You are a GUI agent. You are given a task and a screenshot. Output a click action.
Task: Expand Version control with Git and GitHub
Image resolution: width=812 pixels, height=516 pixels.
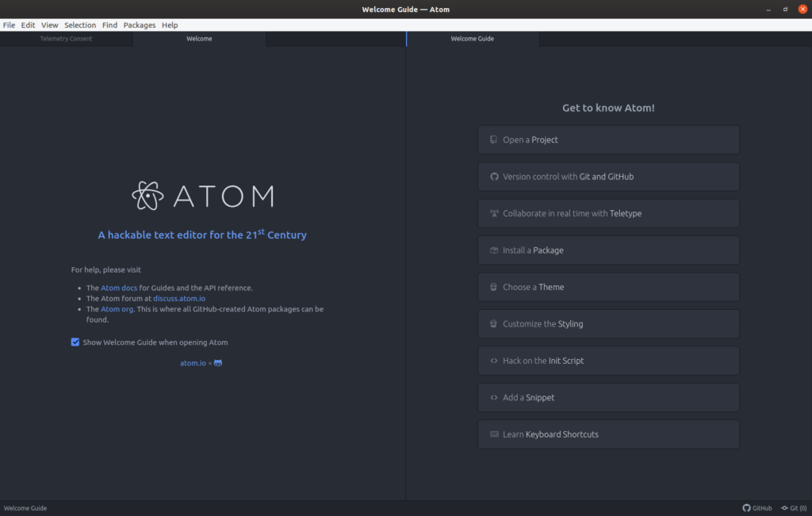608,177
